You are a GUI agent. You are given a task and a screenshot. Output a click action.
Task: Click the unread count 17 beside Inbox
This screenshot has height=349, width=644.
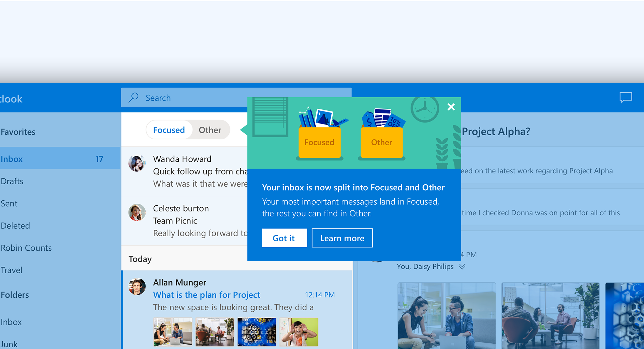coord(99,159)
